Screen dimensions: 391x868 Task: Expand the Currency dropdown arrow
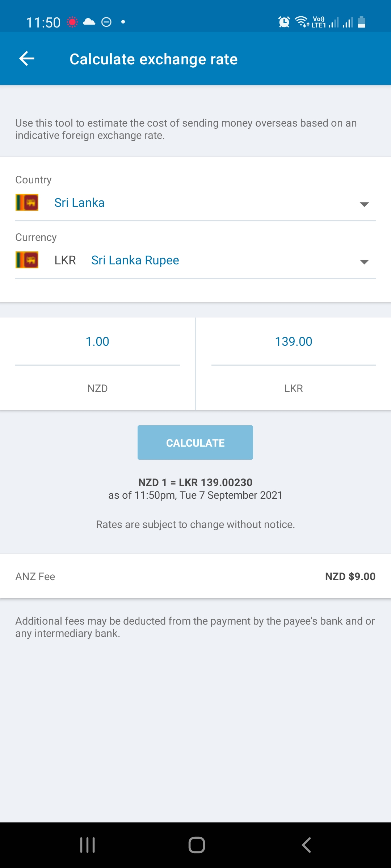pos(364,262)
